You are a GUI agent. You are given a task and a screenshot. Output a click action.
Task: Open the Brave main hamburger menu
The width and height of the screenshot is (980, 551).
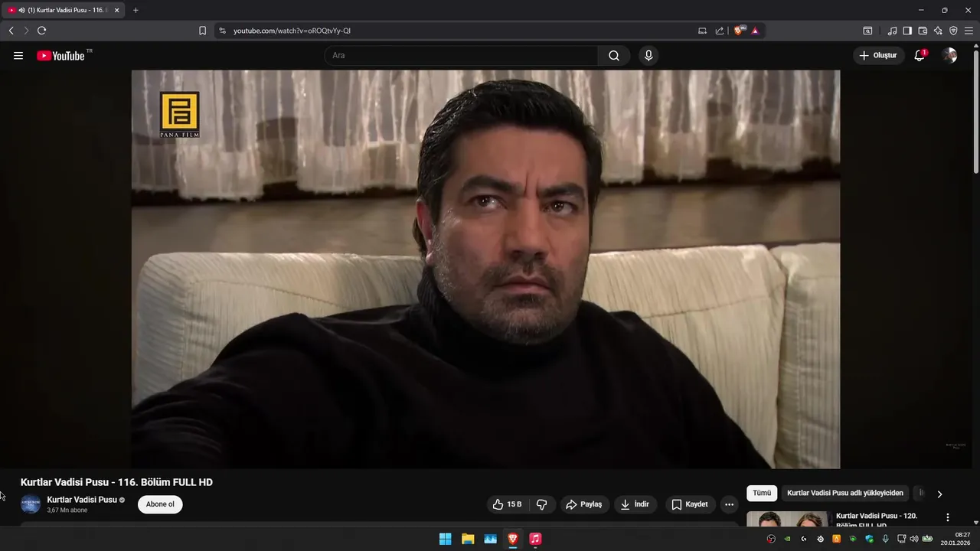[x=969, y=31]
